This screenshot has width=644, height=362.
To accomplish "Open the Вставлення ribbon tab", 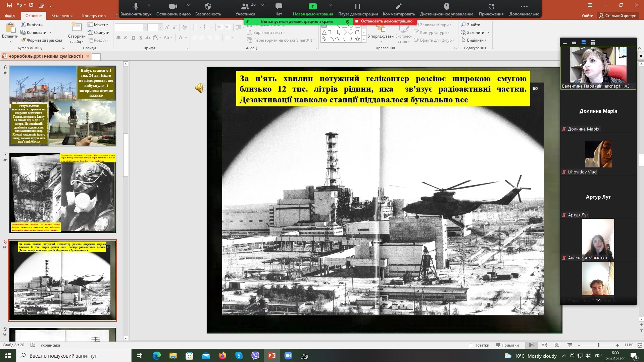I will 62,16.
